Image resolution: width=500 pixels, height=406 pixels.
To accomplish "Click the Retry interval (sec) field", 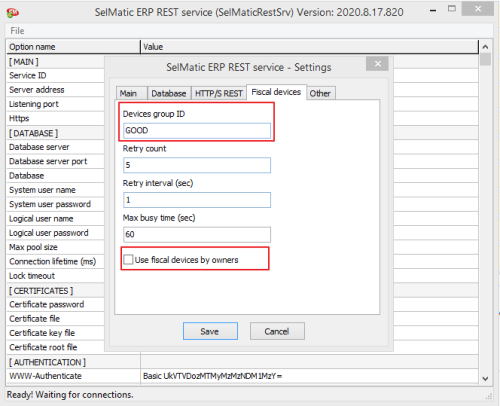I will (197, 200).
